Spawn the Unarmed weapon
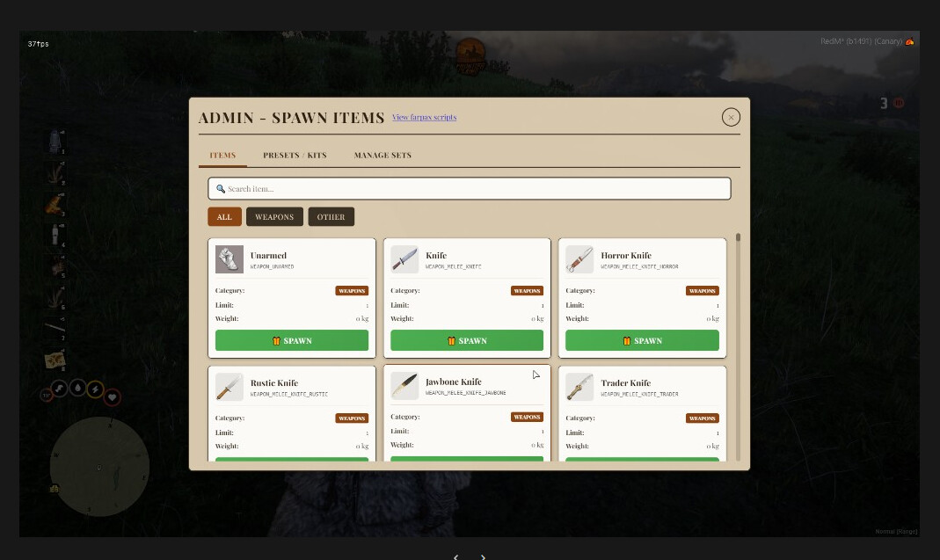Viewport: 940px width, 560px height. [292, 341]
